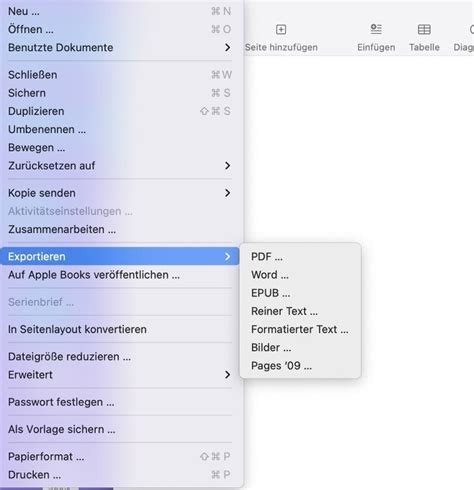Choose Reiner Text export option
Viewport: 474px width, 490px height.
tap(300, 311)
